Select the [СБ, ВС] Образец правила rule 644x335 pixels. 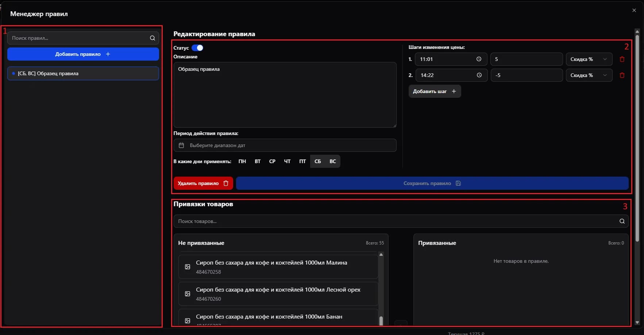[83, 73]
